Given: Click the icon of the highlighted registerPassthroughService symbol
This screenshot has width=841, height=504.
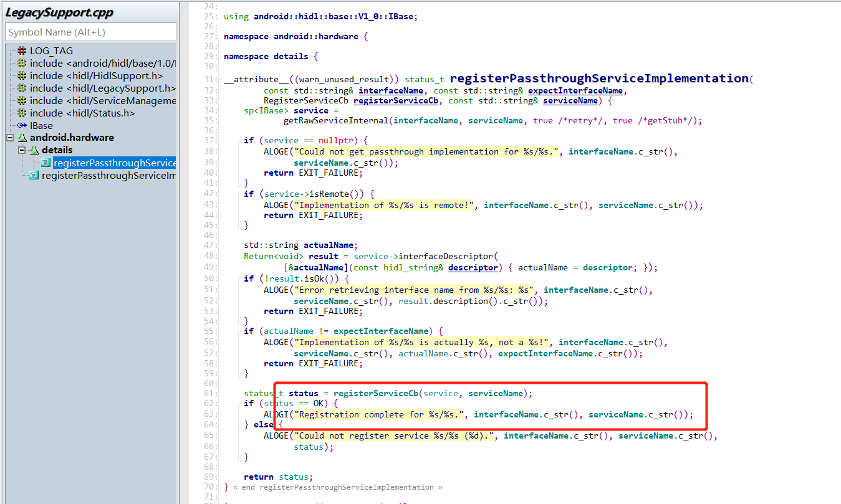Looking at the screenshot, I should pos(46,163).
